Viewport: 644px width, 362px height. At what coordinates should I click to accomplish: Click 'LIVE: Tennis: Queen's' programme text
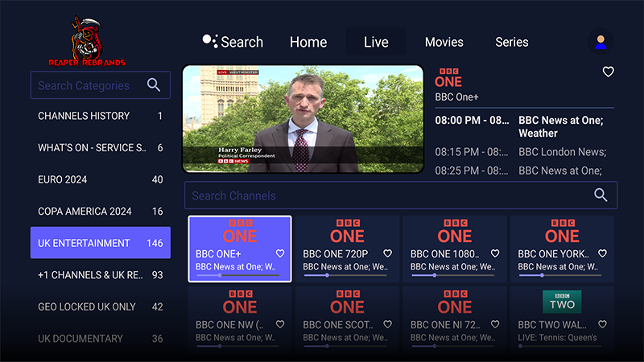557,338
